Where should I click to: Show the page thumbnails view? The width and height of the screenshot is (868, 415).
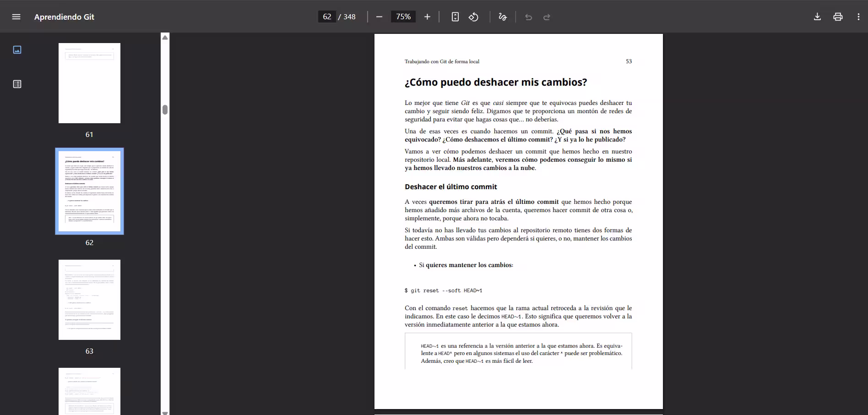point(17,50)
